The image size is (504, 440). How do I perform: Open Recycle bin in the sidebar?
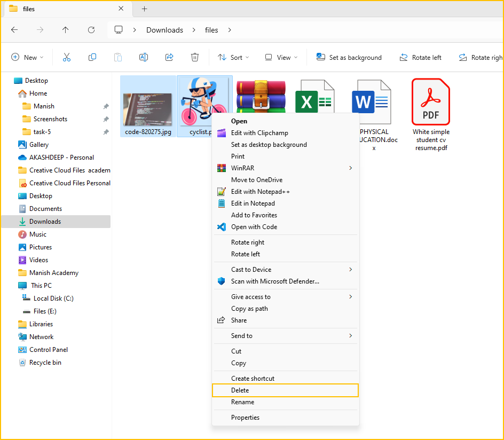click(45, 363)
